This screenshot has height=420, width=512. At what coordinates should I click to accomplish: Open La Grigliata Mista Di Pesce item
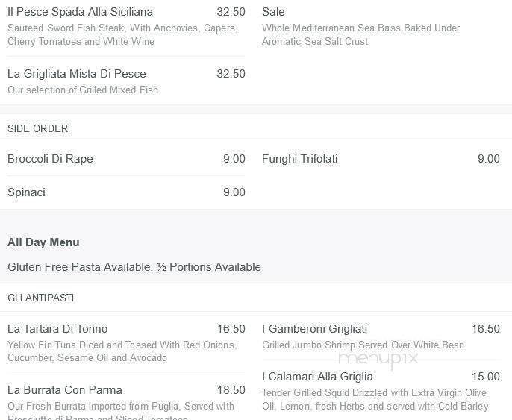coord(77,74)
